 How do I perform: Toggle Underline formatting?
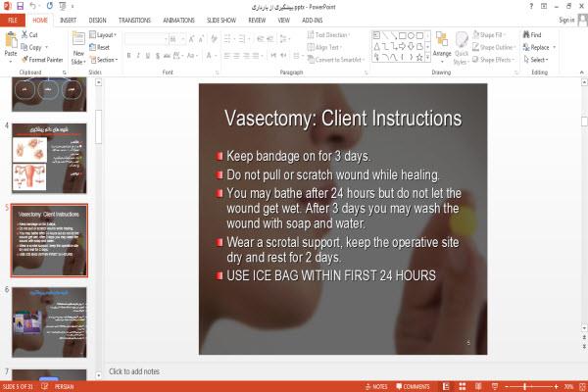[x=148, y=56]
